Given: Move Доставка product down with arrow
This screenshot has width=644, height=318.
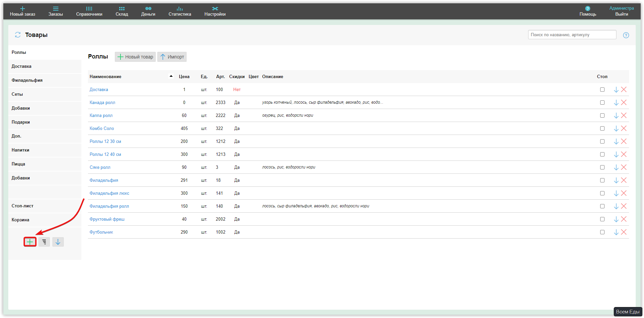Looking at the screenshot, I should [x=616, y=89].
